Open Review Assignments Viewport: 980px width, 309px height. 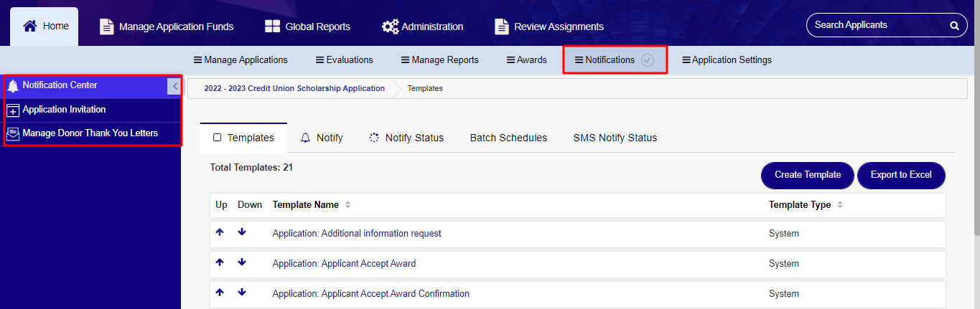549,27
